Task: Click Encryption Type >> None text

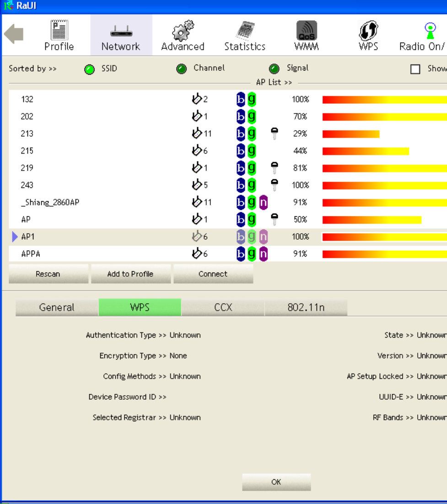Action: click(x=143, y=356)
